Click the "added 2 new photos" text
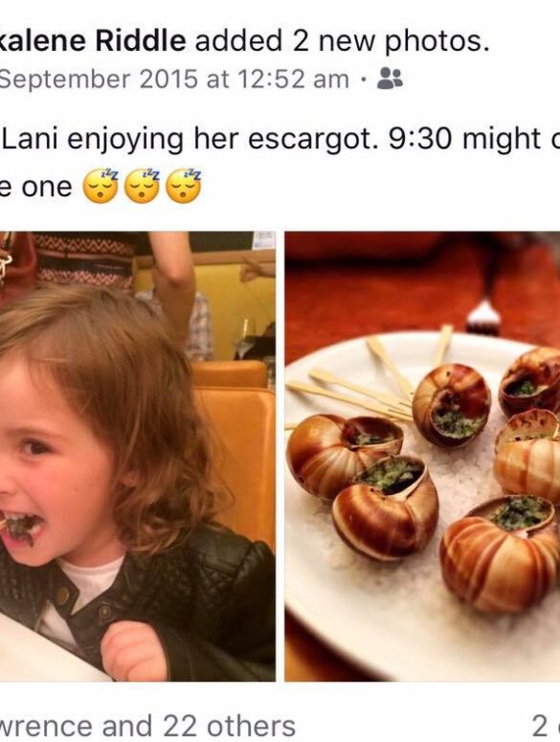The height and width of the screenshot is (742, 560). tap(342, 41)
